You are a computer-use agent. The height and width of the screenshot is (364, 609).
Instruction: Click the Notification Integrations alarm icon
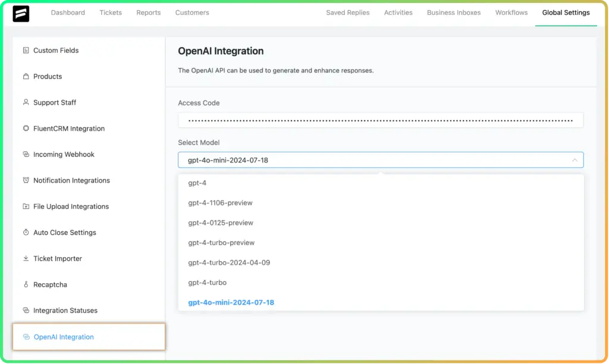(x=26, y=180)
